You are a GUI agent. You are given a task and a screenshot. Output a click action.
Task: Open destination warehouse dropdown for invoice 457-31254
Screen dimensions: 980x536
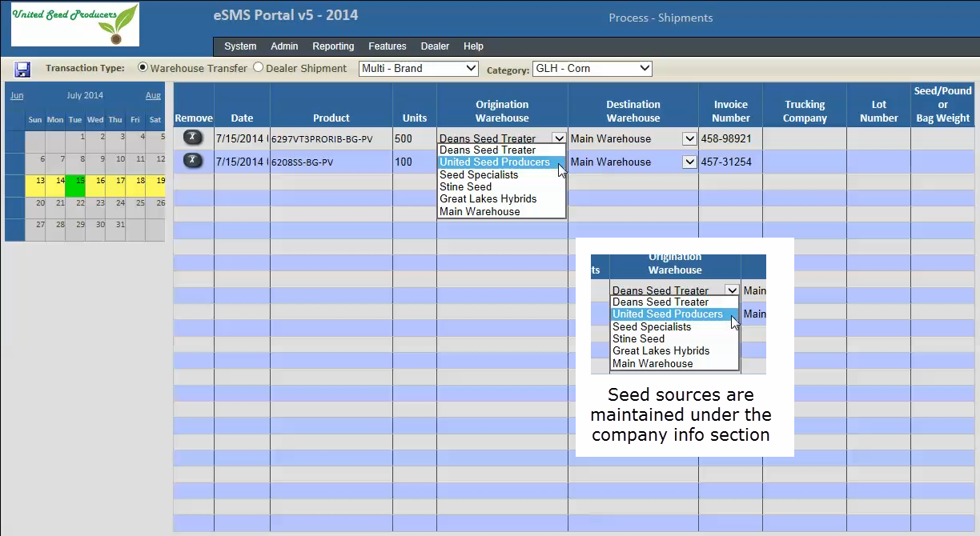point(689,162)
